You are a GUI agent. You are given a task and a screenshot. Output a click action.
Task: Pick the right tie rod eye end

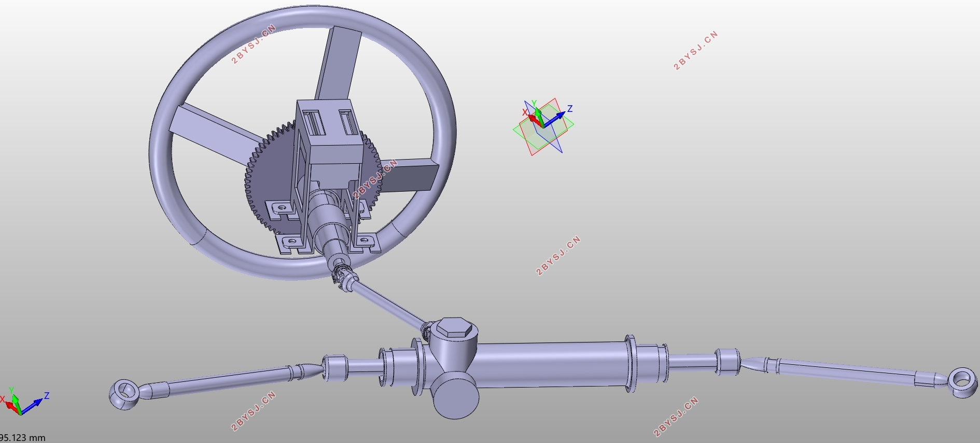tap(963, 382)
